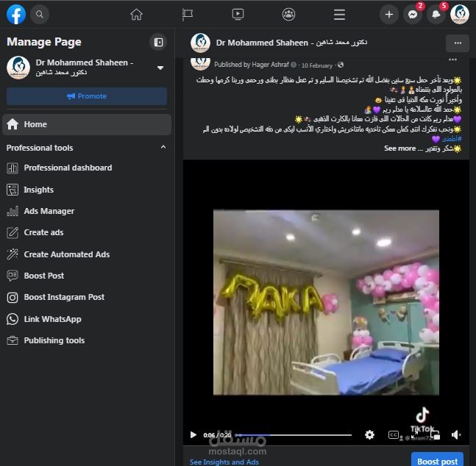Click See Insights and Ads link
The image size is (476, 466).
pyautogui.click(x=224, y=462)
